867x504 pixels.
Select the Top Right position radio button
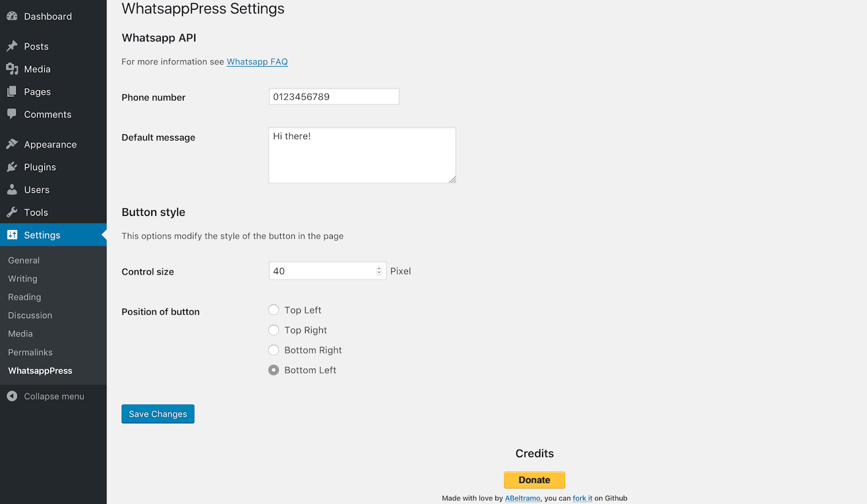pos(274,330)
